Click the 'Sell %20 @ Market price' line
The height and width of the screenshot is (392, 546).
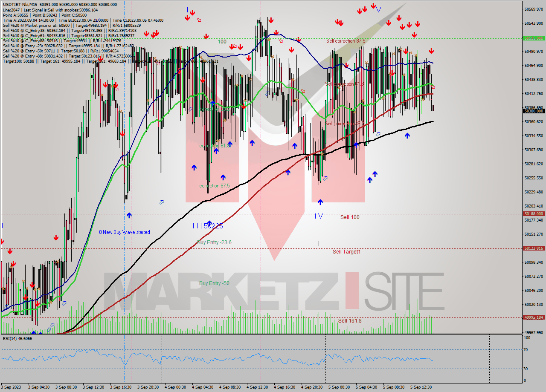72,25
